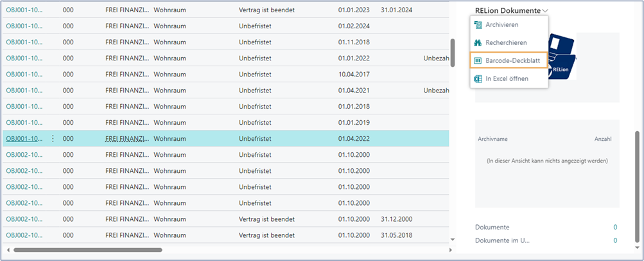Click the Excel icon beside In Excel öffnen
The height and width of the screenshot is (261, 644).
click(x=477, y=78)
